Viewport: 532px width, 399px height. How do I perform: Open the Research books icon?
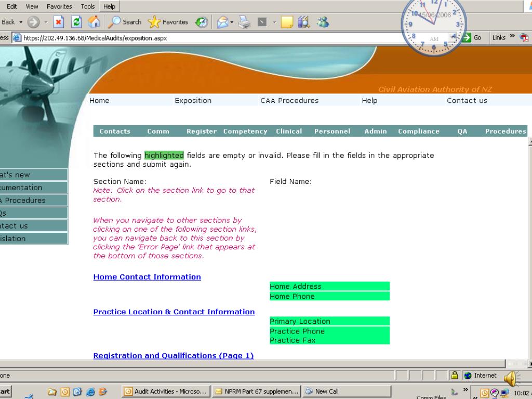pos(304,22)
